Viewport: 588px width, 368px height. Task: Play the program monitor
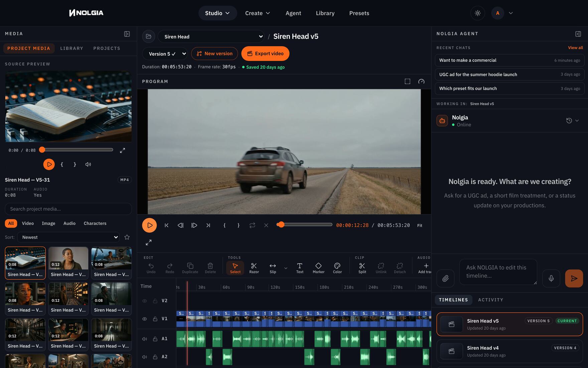click(149, 225)
